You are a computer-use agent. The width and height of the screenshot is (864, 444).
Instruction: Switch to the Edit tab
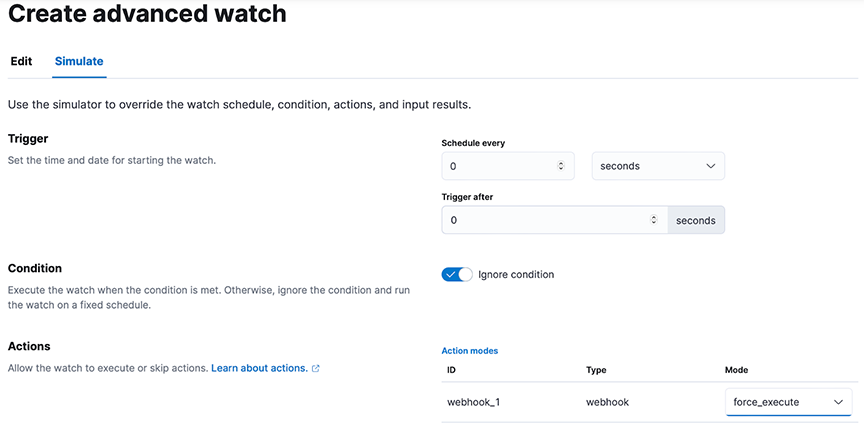(x=21, y=61)
